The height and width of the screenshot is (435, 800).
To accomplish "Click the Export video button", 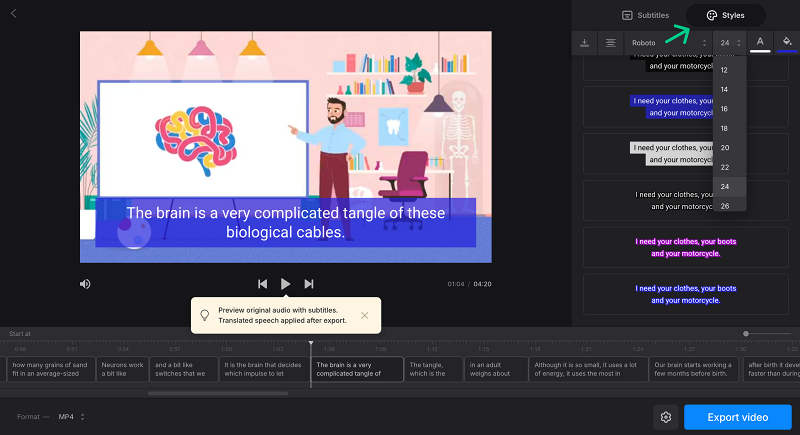I will [x=738, y=417].
